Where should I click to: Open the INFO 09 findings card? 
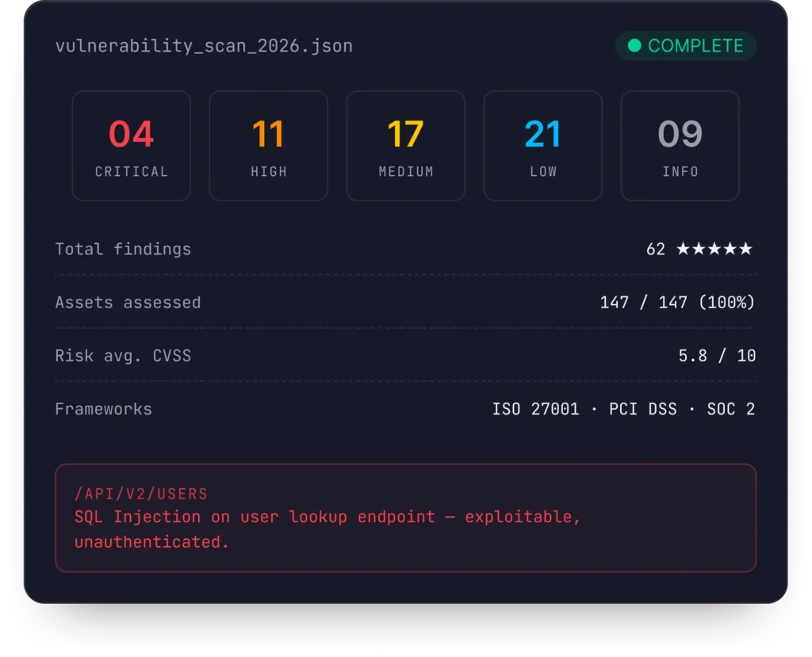coord(680,146)
